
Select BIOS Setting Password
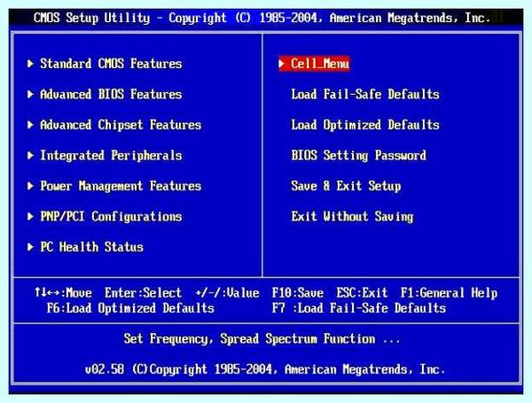[358, 156]
